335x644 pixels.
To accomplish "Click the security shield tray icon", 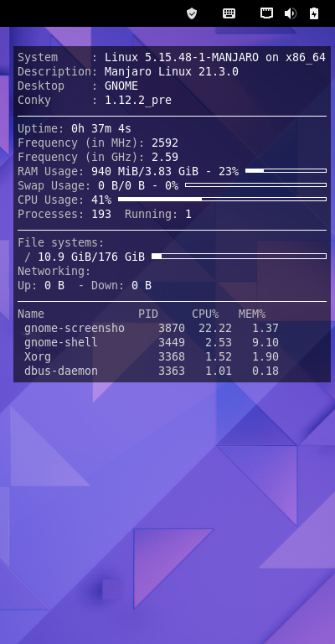I will pos(192,13).
